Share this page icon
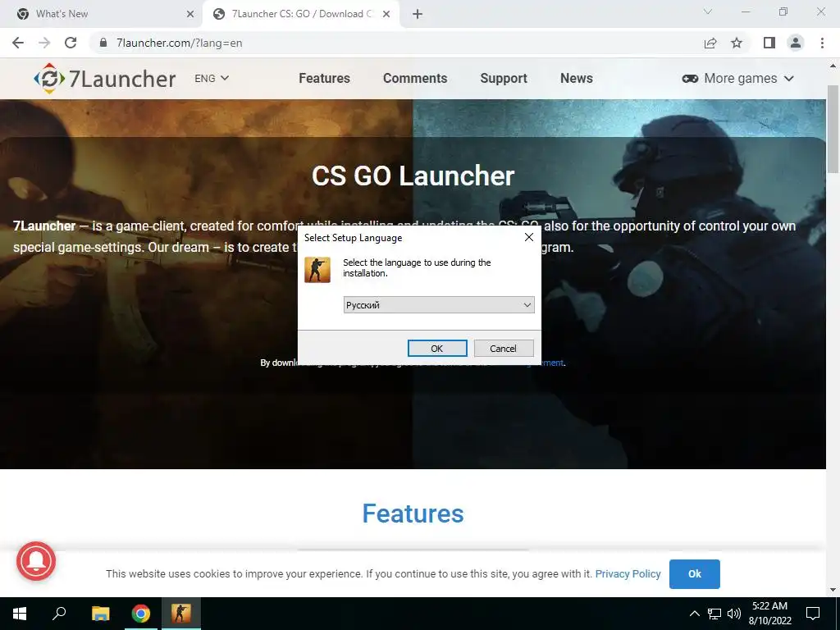840x630 pixels. click(710, 43)
